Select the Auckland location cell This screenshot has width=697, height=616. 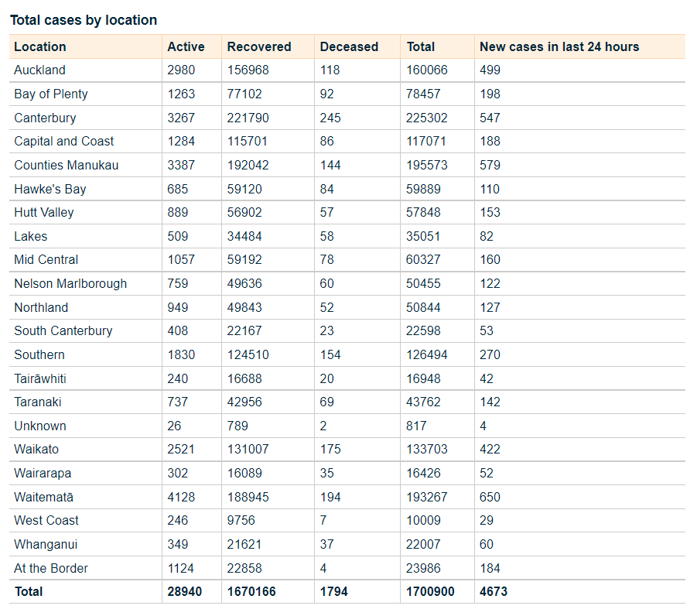point(39,70)
